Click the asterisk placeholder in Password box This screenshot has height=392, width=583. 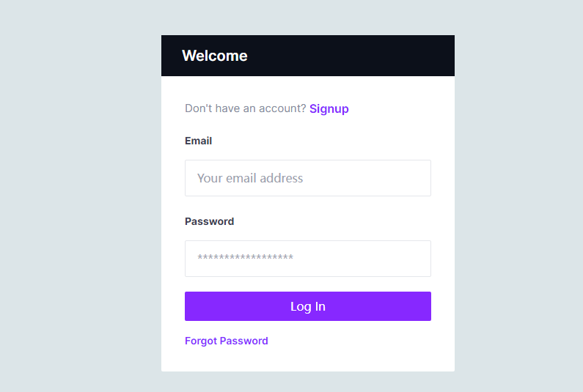tap(246, 257)
